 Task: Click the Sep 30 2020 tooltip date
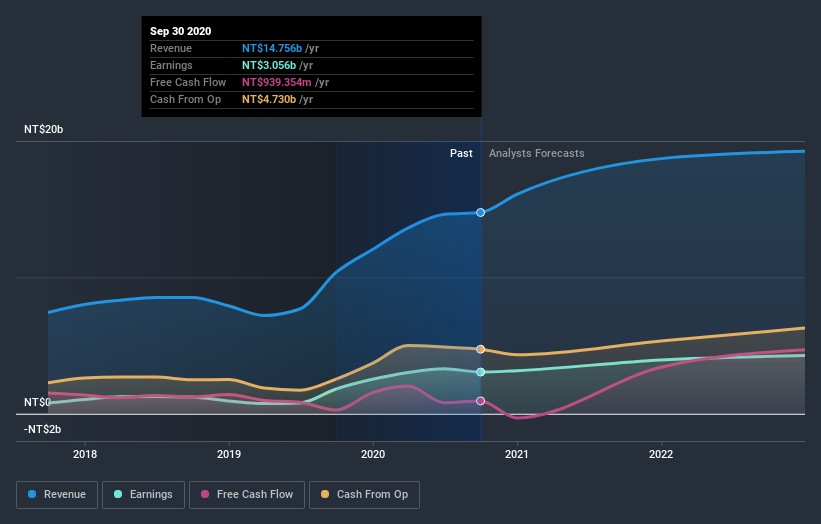coord(181,31)
